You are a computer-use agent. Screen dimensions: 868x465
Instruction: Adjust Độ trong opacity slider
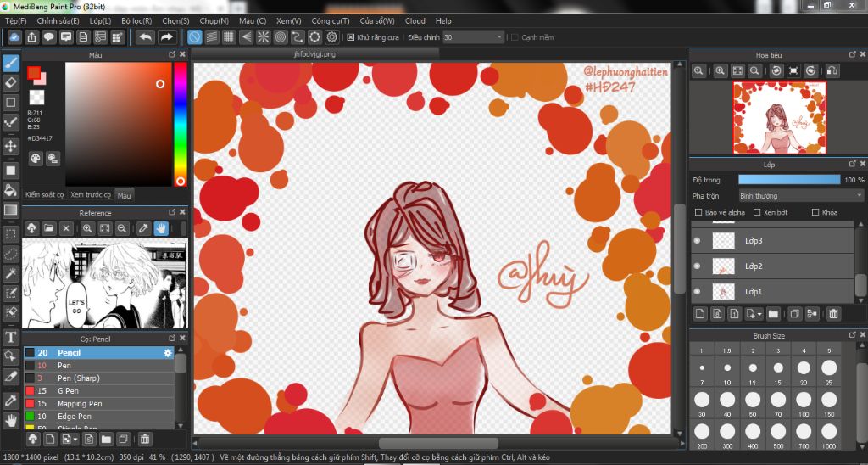coord(789,180)
